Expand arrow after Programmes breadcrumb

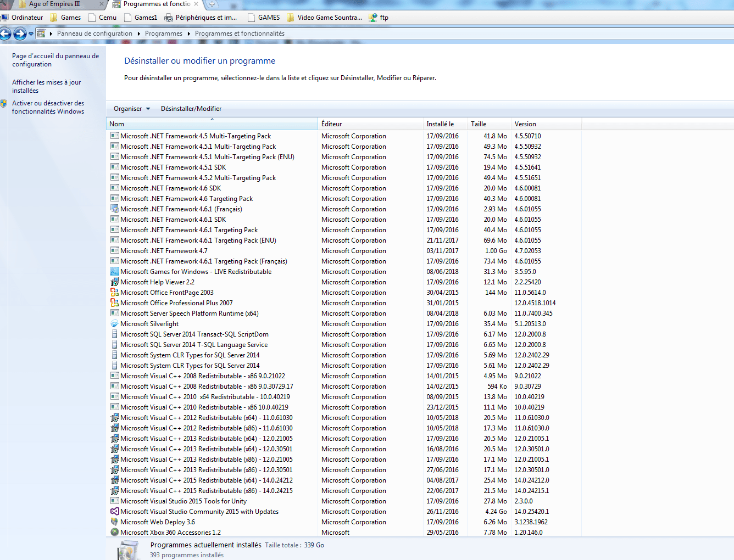pos(189,33)
